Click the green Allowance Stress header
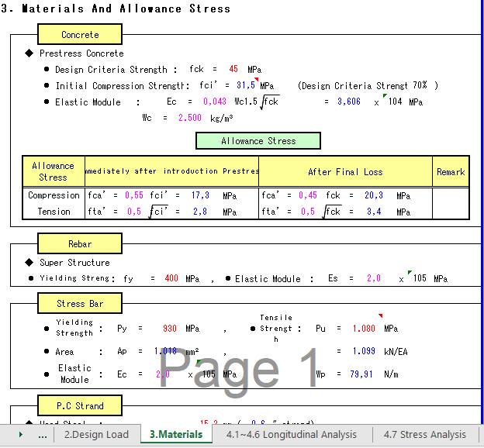This screenshot has width=484, height=448. (258, 141)
